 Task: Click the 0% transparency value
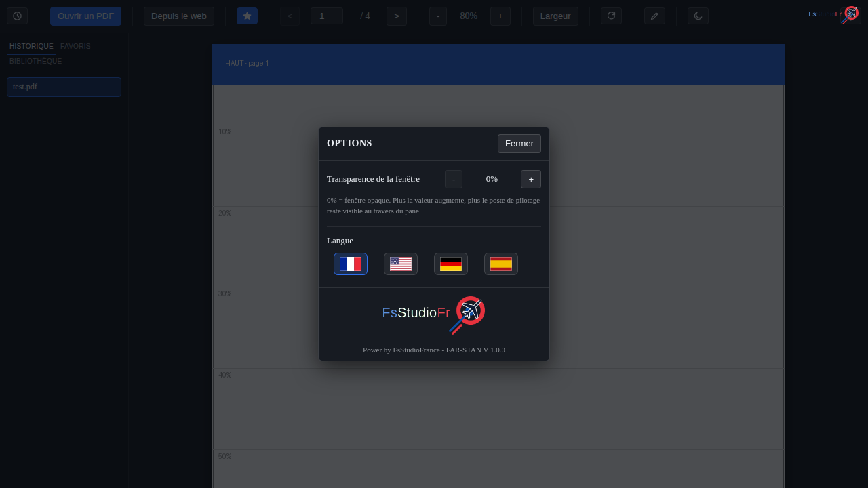click(492, 179)
